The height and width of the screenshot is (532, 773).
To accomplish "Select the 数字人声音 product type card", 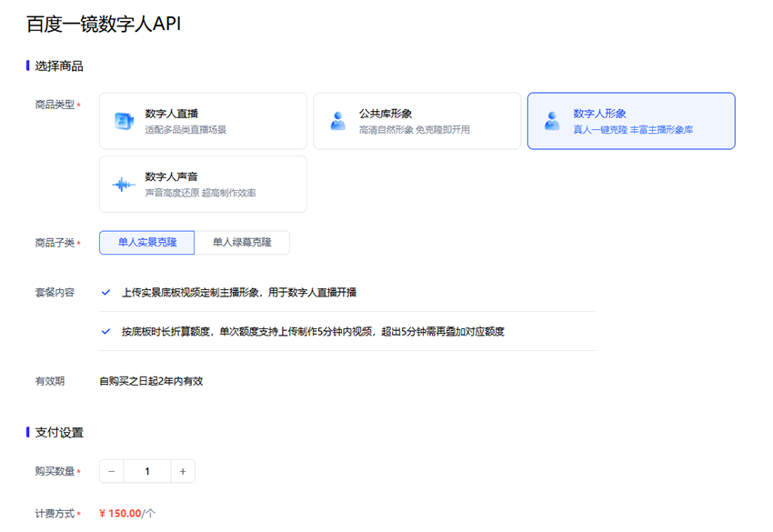I will pos(203,184).
